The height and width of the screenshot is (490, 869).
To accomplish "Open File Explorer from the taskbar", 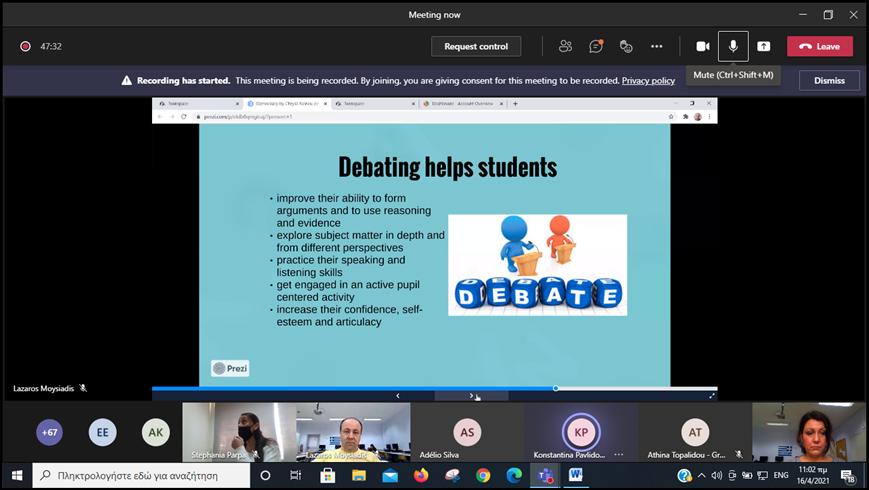I will 359,476.
